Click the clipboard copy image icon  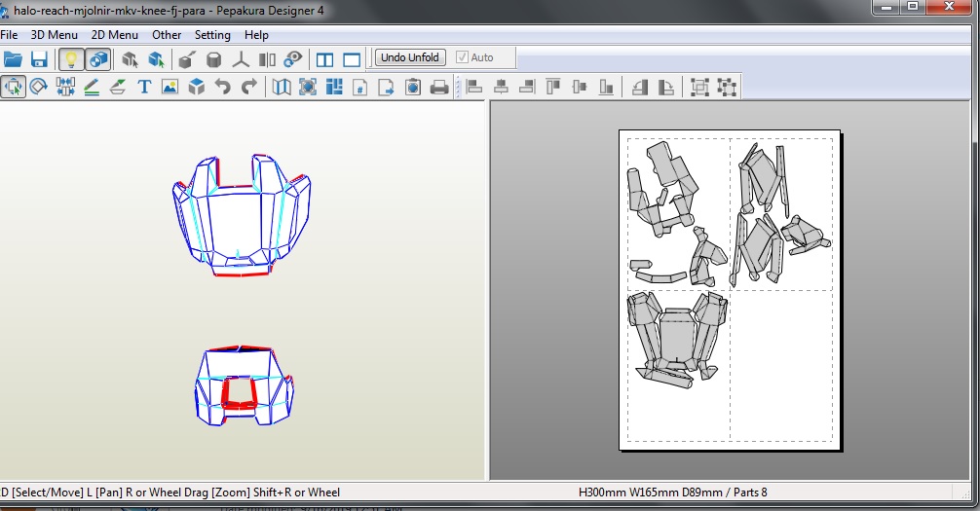pos(412,87)
